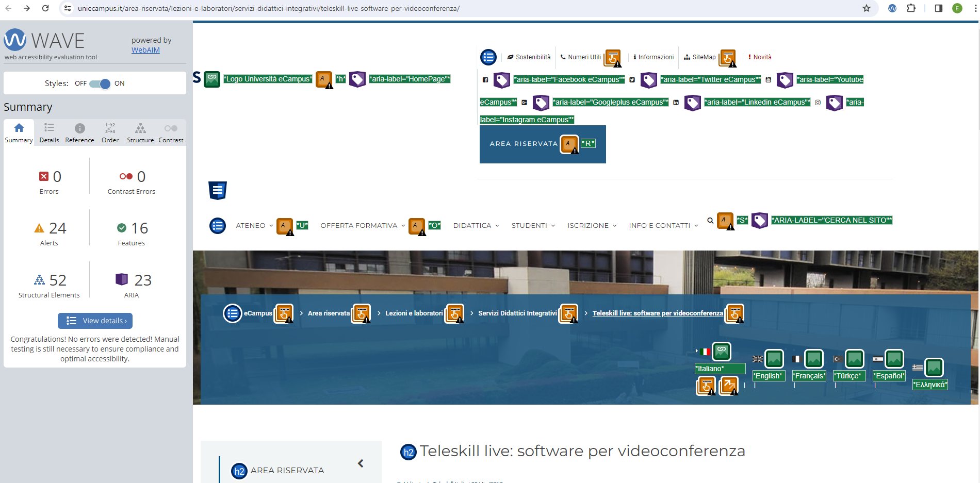Click the linked image icon above Italiano
The height and width of the screenshot is (483, 980).
(x=722, y=352)
